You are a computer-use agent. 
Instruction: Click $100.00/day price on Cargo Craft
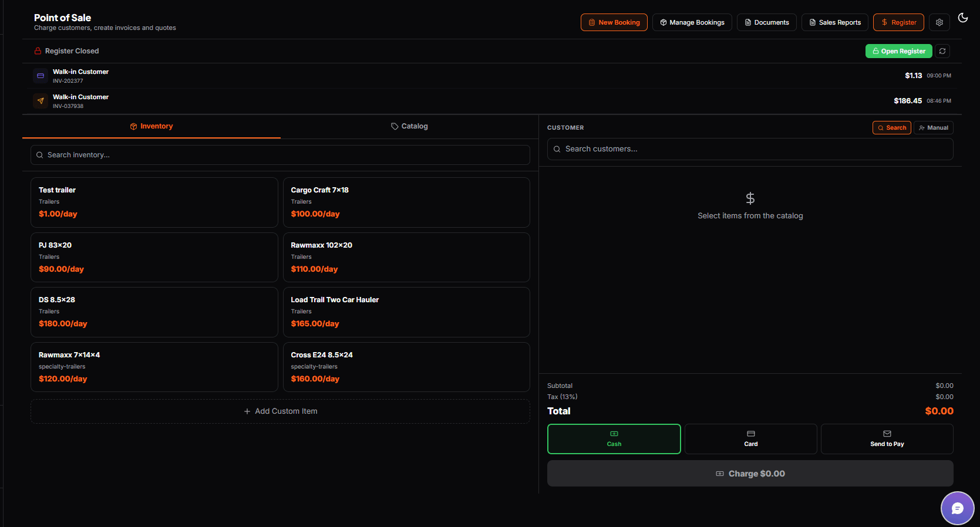coord(315,214)
